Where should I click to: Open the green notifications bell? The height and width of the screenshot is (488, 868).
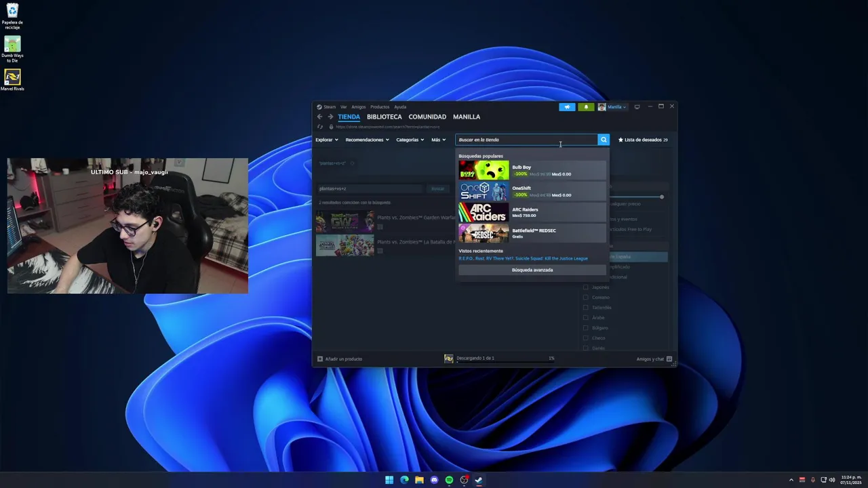point(586,106)
